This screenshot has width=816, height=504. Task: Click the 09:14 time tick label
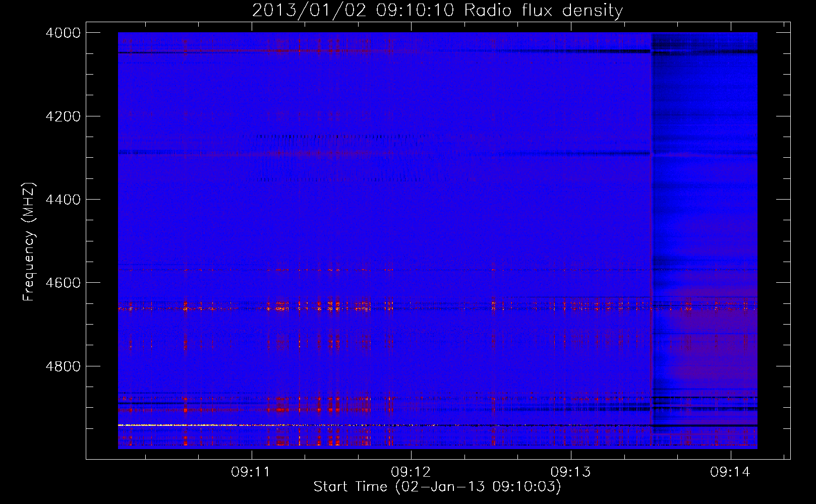pos(730,472)
